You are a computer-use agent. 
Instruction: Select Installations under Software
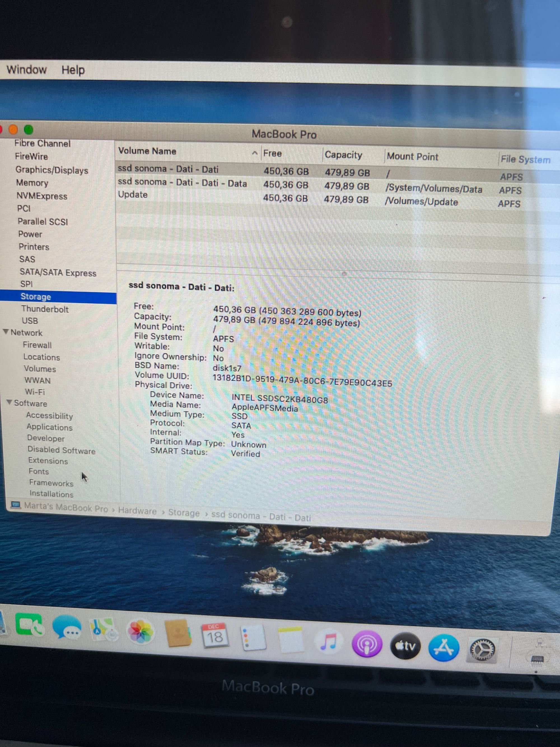[52, 494]
